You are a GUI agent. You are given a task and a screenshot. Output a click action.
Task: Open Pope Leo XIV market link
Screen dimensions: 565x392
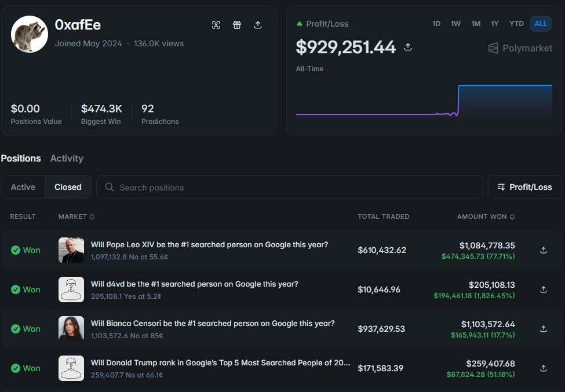[209, 245]
